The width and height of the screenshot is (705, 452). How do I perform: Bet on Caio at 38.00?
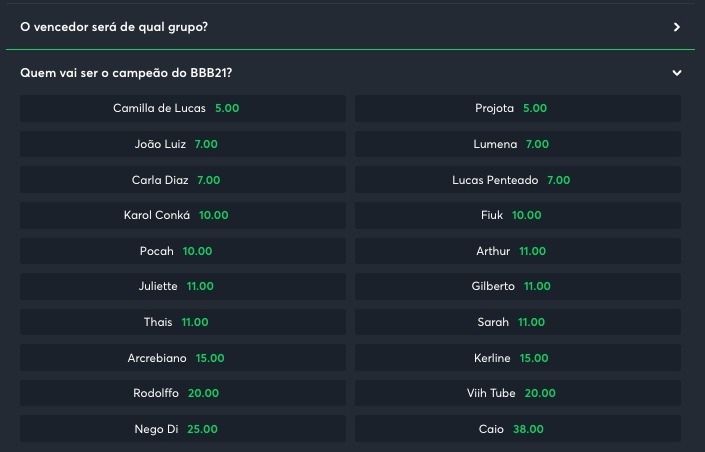pos(518,429)
